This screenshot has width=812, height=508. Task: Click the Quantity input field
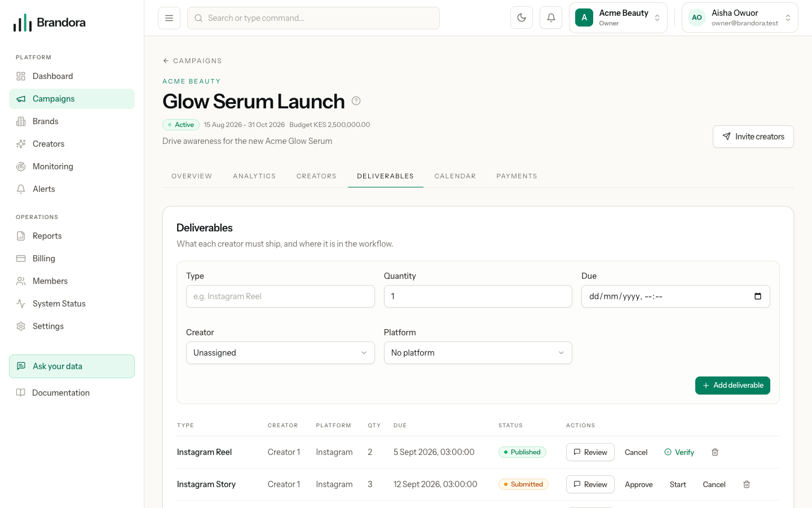point(478,296)
